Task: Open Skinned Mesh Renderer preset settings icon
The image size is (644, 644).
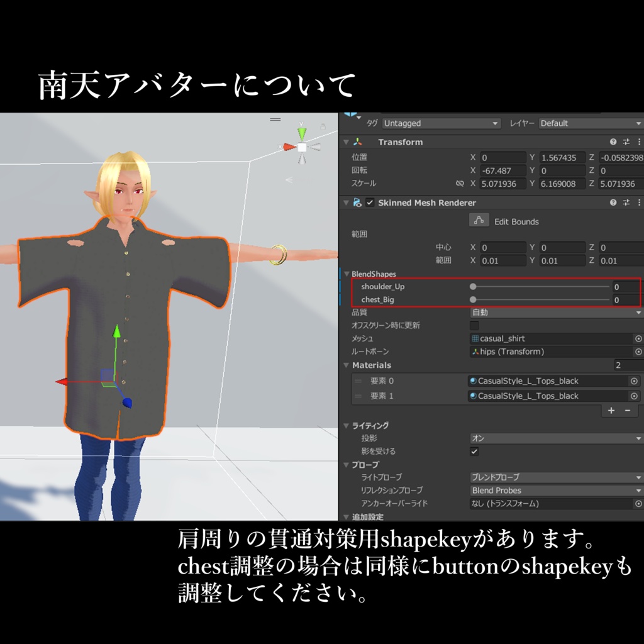Action: [626, 203]
